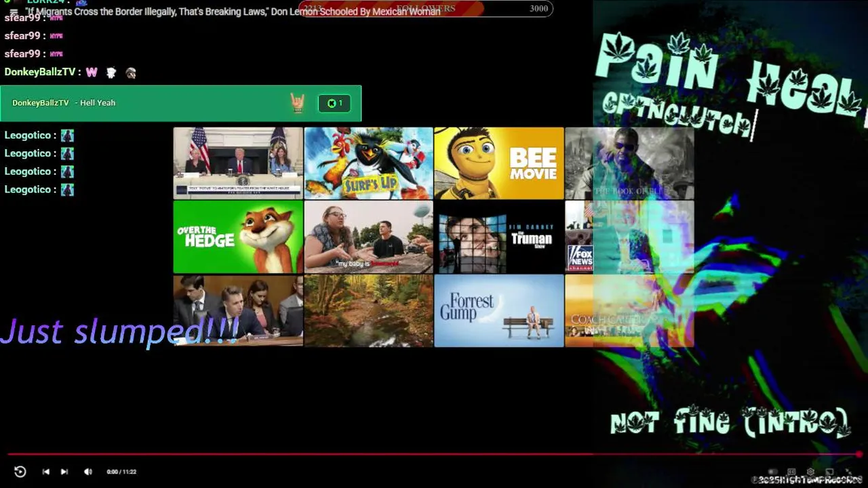
Task: Turn on closed captions
Action: click(x=791, y=472)
